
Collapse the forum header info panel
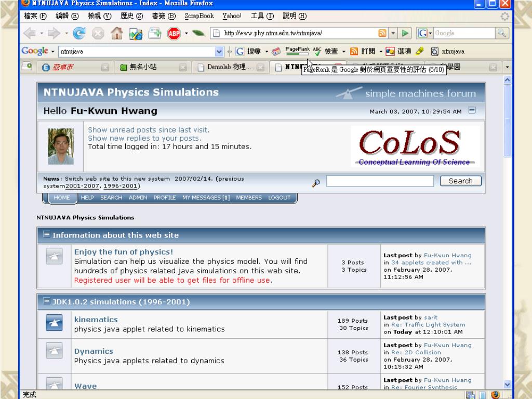coord(472,110)
